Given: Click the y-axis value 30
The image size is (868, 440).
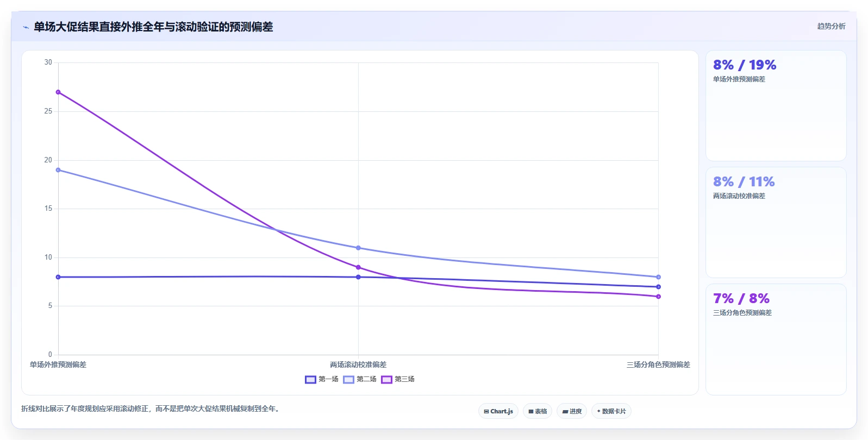Looking at the screenshot, I should pyautogui.click(x=48, y=62).
